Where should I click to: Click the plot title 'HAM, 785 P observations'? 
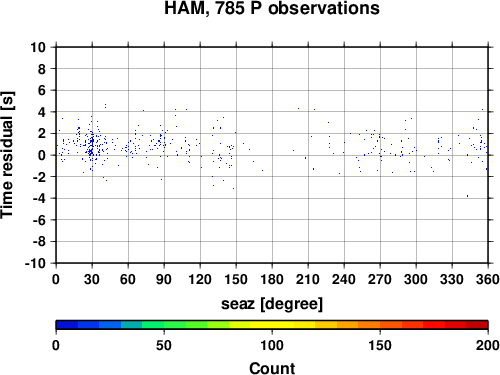point(272,8)
